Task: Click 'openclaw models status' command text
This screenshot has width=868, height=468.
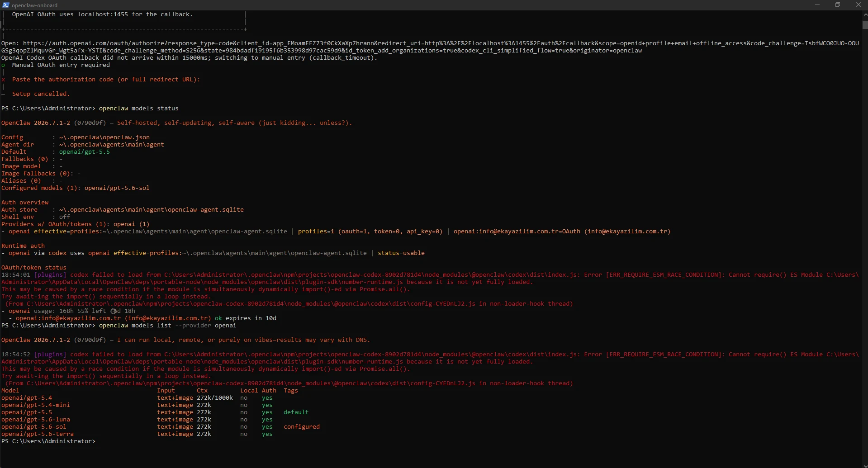Action: point(138,109)
